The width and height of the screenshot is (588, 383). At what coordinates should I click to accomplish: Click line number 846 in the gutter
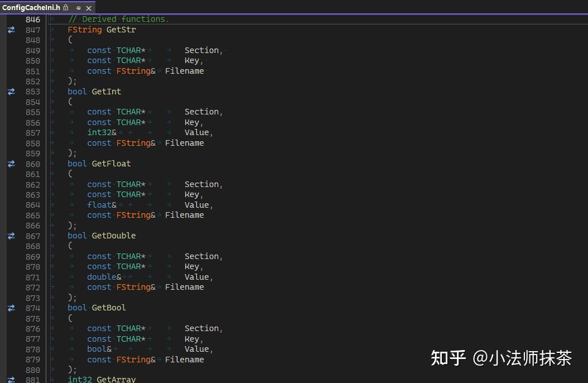33,19
